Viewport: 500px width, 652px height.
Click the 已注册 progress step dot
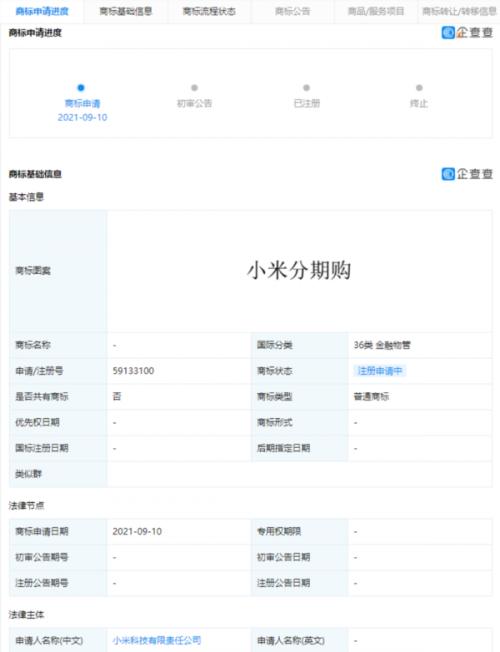pos(307,88)
